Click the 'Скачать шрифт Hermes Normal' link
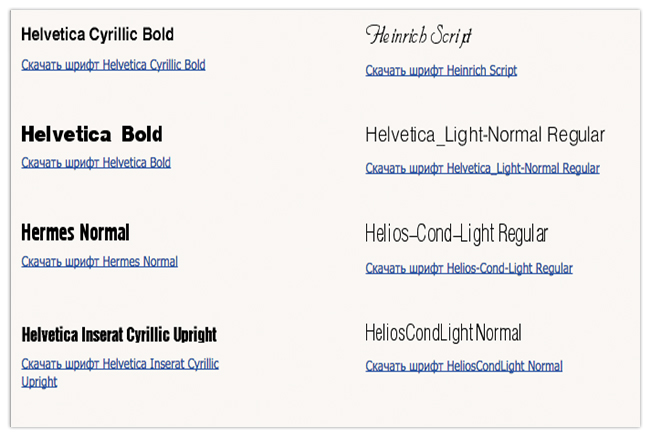Viewport: 650px width, 433px height. pyautogui.click(x=99, y=261)
